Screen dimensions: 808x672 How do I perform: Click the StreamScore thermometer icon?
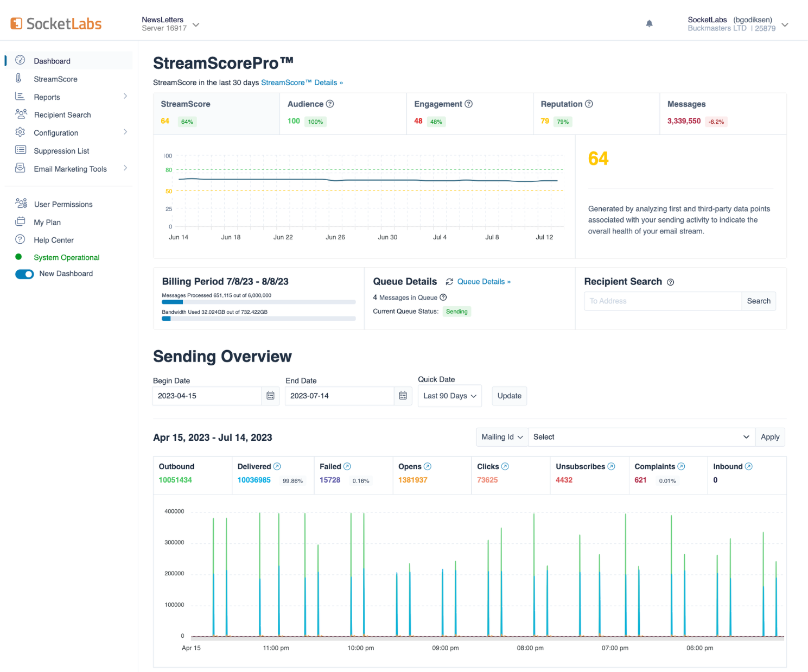[x=18, y=78]
